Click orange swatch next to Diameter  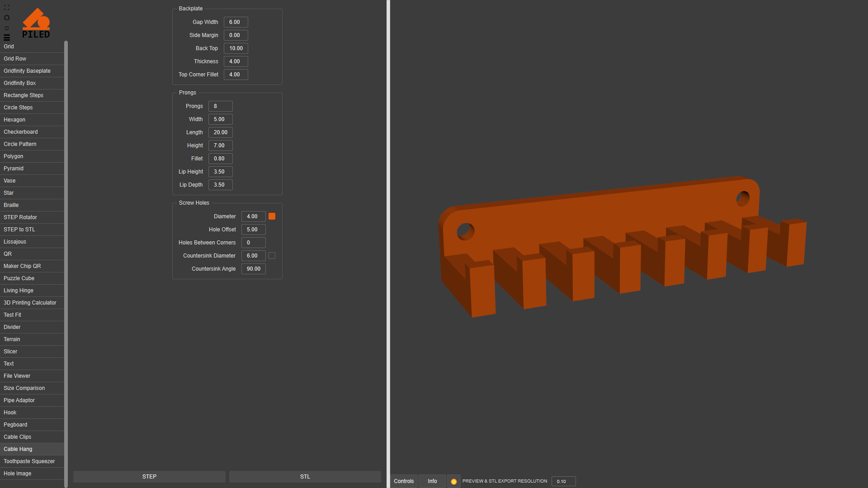[272, 216]
